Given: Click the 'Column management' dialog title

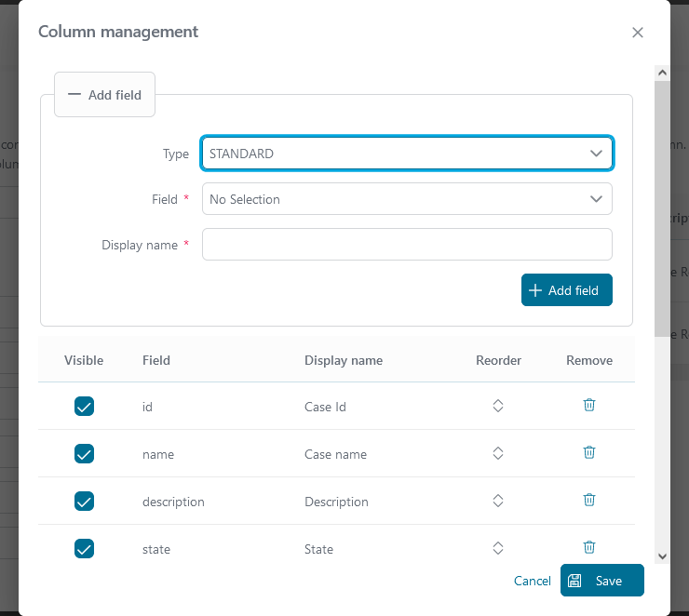Looking at the screenshot, I should point(118,32).
